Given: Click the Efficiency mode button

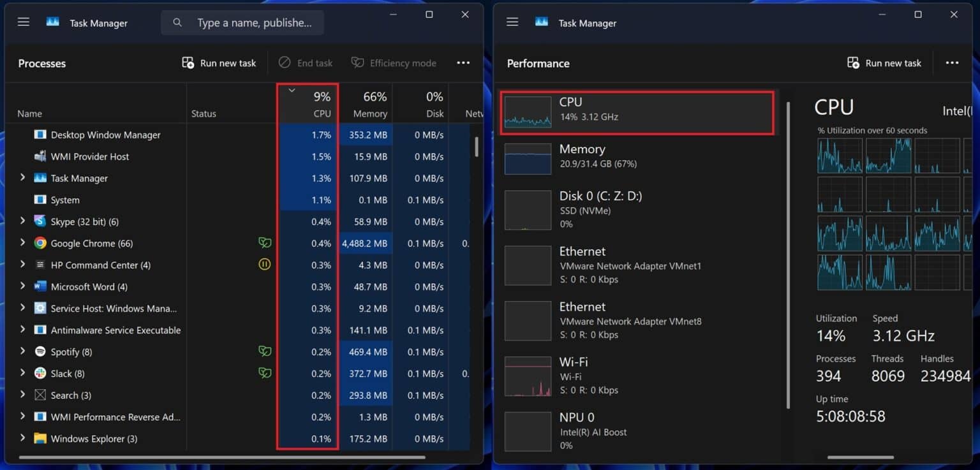Looking at the screenshot, I should pos(394,62).
